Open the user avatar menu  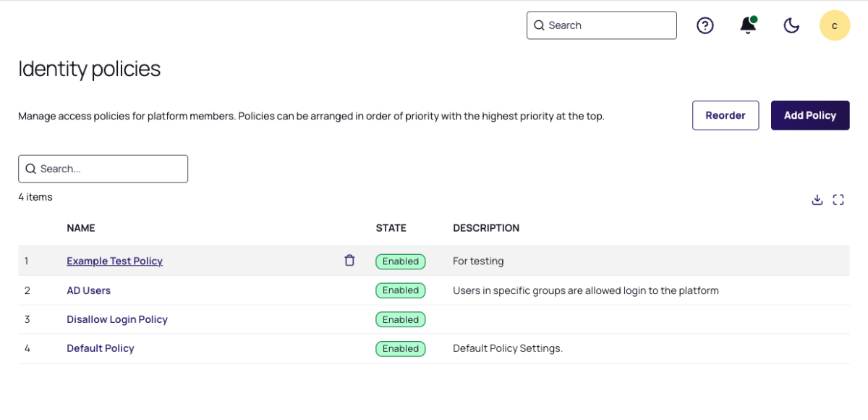click(834, 25)
